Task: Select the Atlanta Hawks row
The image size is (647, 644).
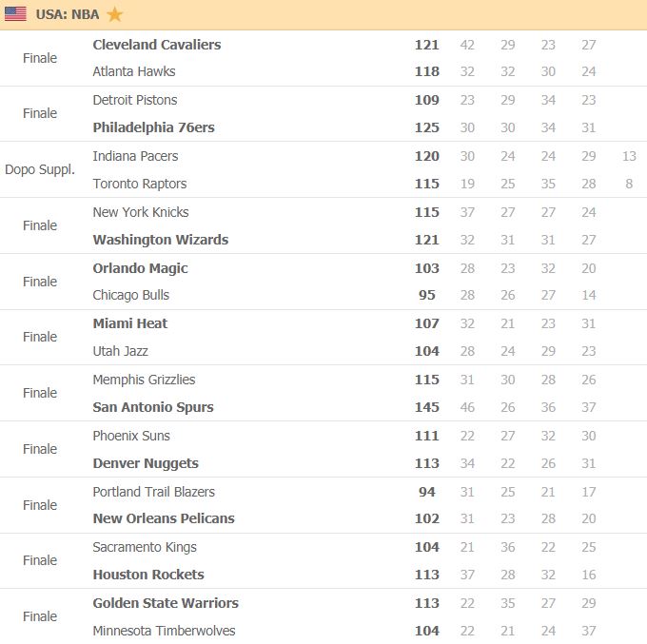Action: tap(323, 71)
